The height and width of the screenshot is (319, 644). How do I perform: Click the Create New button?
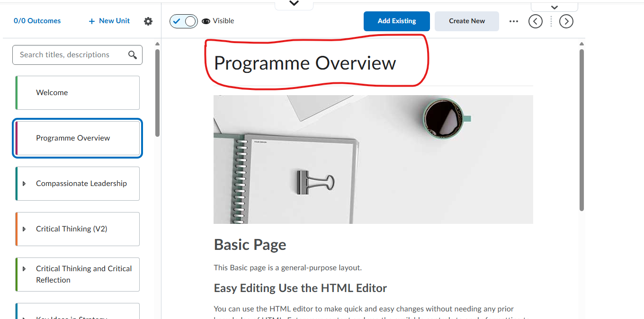coord(467,21)
